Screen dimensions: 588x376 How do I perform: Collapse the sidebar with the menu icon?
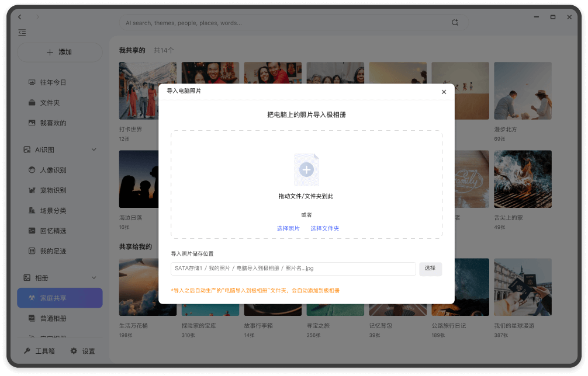(x=22, y=33)
